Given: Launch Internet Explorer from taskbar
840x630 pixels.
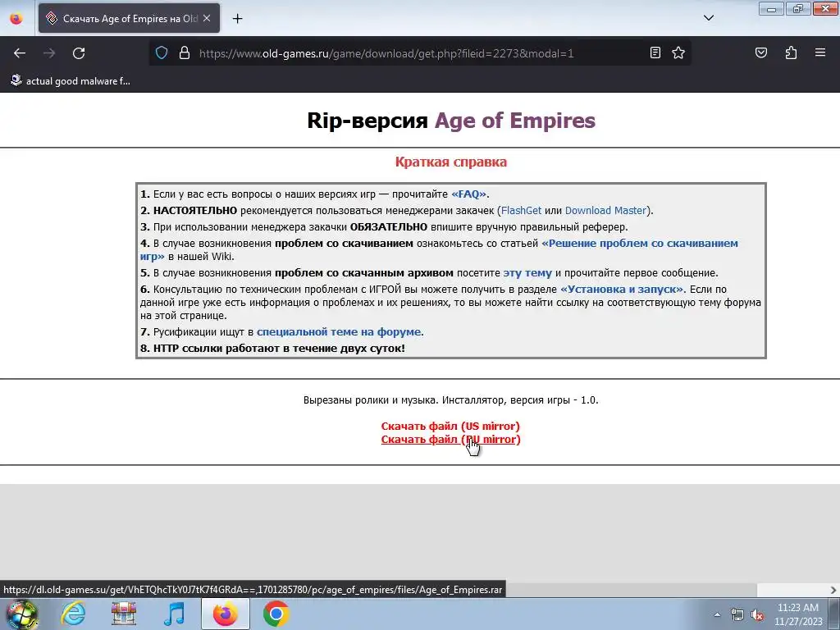Looking at the screenshot, I should click(x=73, y=614).
